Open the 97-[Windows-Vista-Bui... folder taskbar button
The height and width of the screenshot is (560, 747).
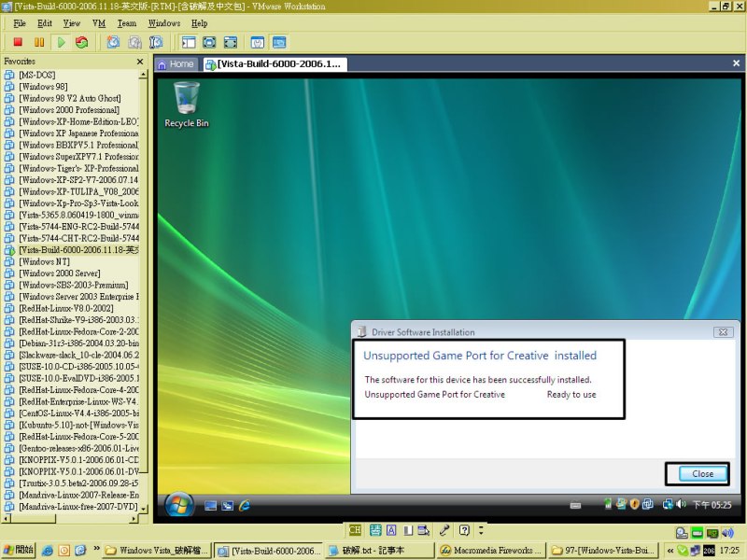pos(604,551)
